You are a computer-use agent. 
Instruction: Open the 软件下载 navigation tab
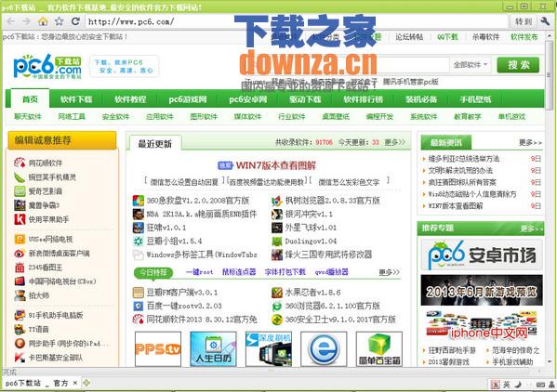(76, 99)
